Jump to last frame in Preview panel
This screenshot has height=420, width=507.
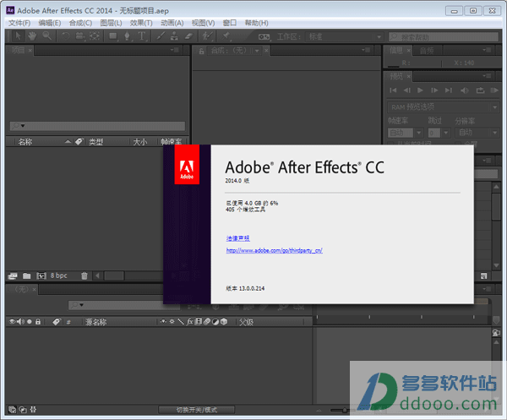[x=449, y=90]
